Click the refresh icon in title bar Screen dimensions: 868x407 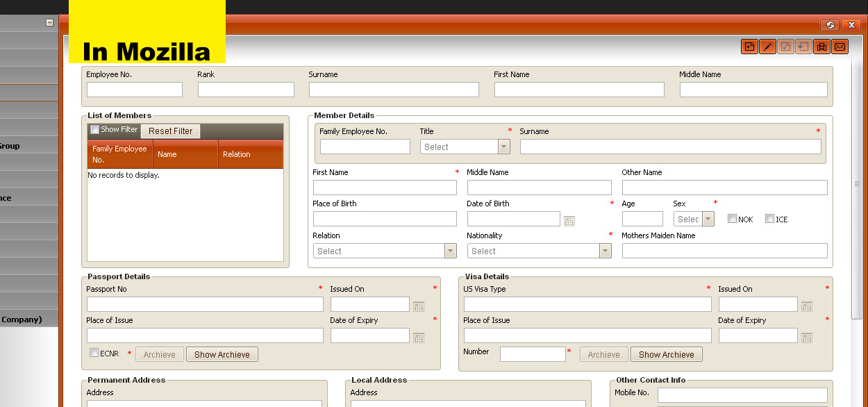[x=830, y=25]
